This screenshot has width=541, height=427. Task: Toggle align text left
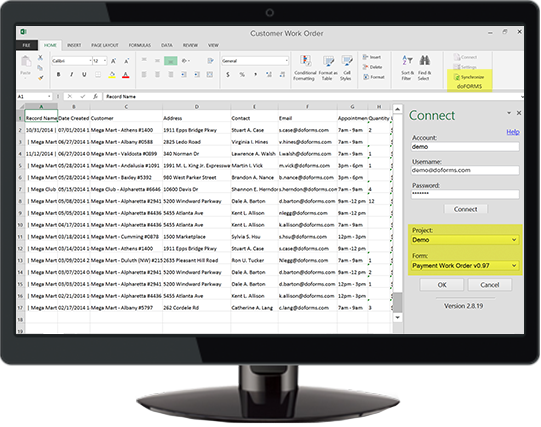coord(144,75)
